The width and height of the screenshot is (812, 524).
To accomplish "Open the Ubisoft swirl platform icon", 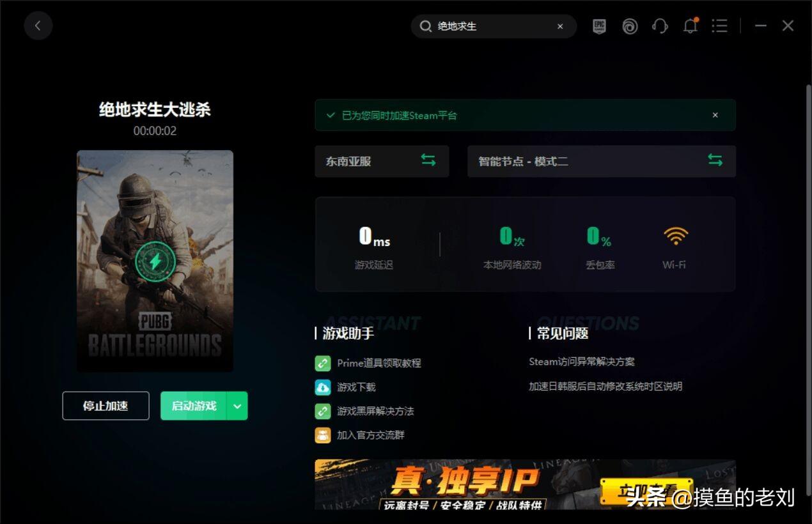I will (x=630, y=26).
